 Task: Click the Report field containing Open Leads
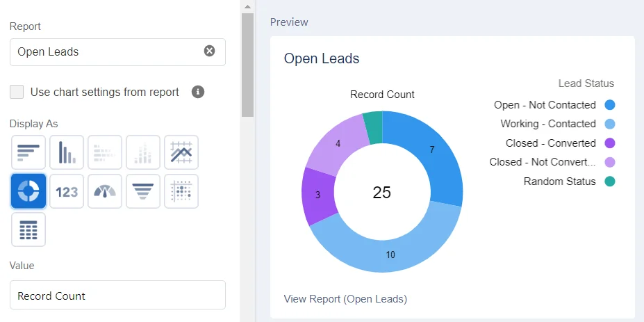(117, 52)
